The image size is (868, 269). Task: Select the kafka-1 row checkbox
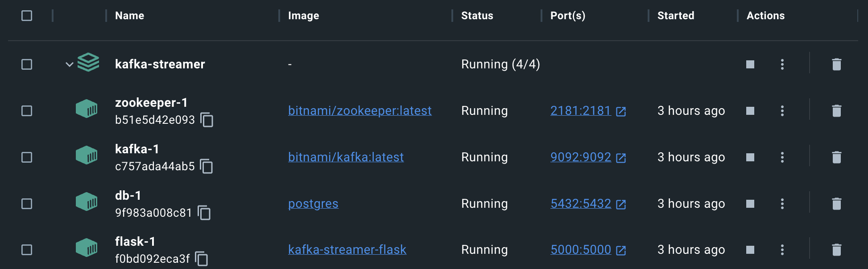(27, 157)
